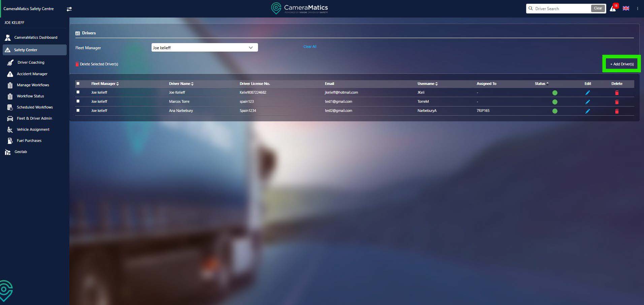Click the delete trash icon for Joe Kelieff
Viewport: 644px width, 305px height.
coord(617,93)
